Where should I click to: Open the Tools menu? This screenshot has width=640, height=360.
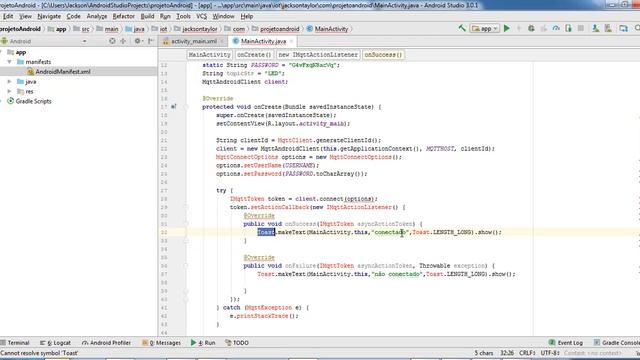pos(183,16)
